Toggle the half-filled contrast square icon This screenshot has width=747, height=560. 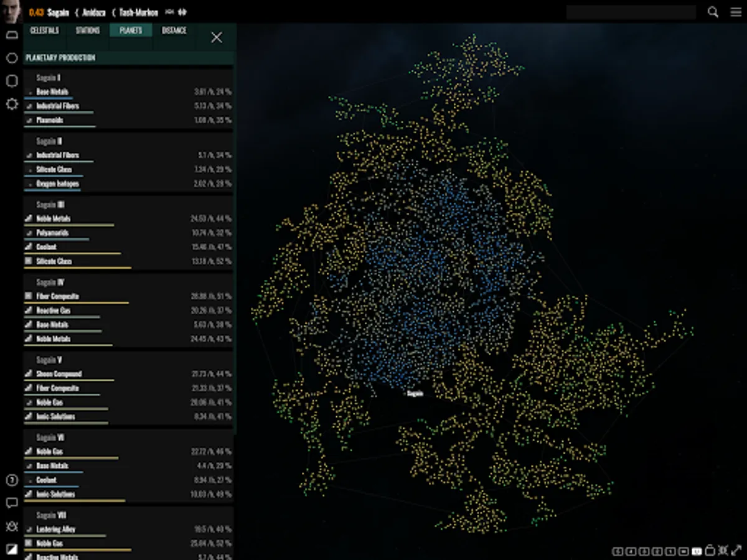pyautogui.click(x=11, y=549)
